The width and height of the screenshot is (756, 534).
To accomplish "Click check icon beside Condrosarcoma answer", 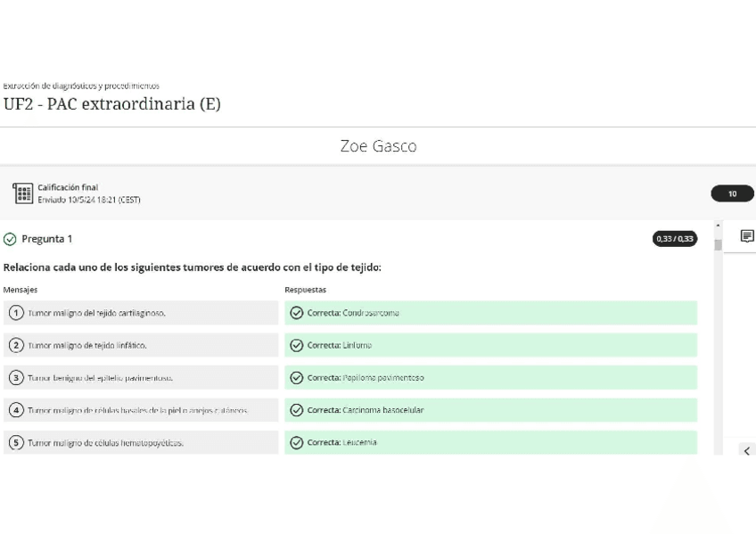I will click(297, 313).
